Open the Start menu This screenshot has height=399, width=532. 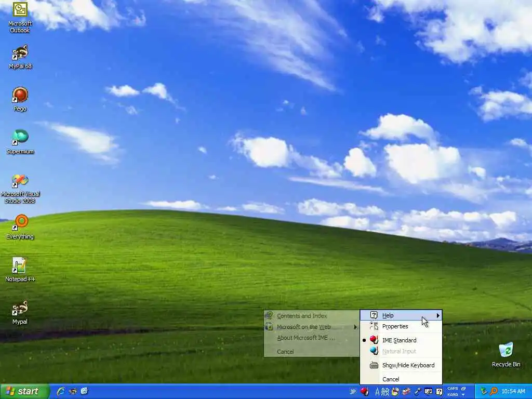click(x=25, y=392)
